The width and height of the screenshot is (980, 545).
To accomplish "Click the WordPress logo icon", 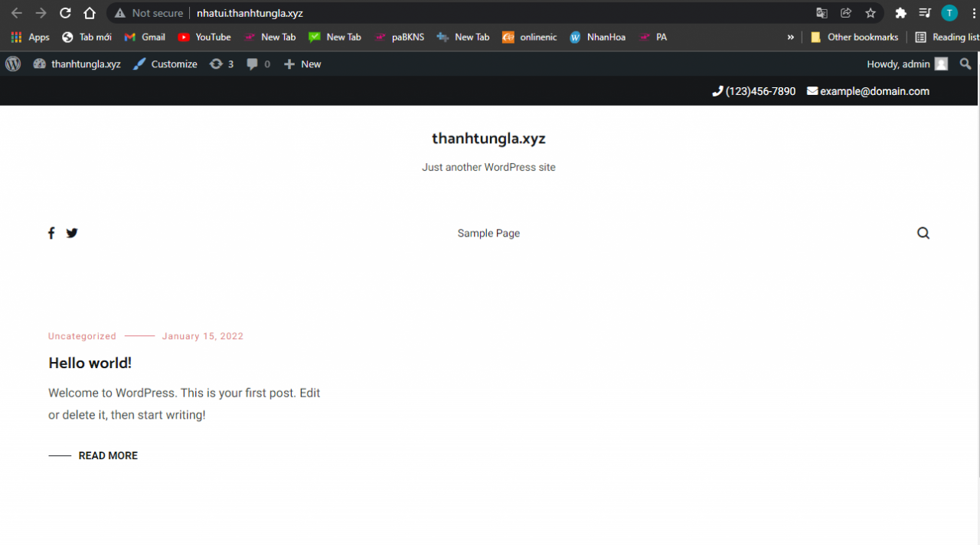I will 13,64.
